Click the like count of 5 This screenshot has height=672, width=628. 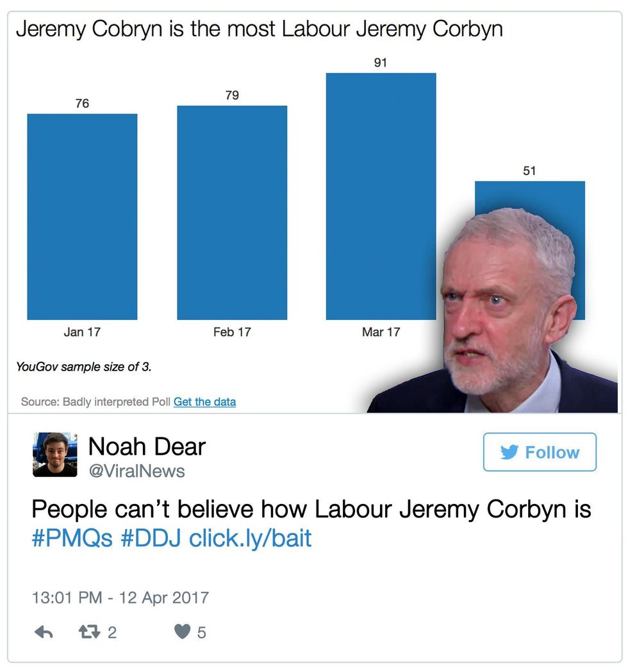pyautogui.click(x=201, y=633)
